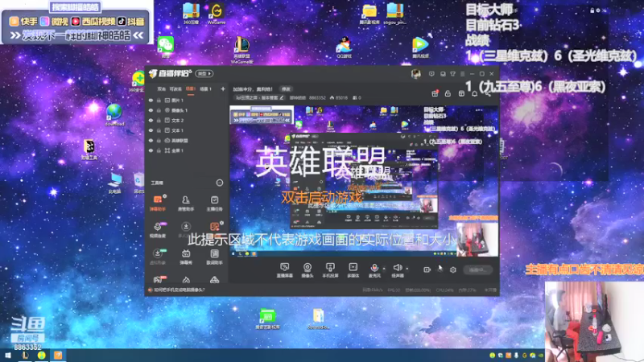Select the 全屏 1 source row
The image size is (644, 362).
click(x=187, y=150)
